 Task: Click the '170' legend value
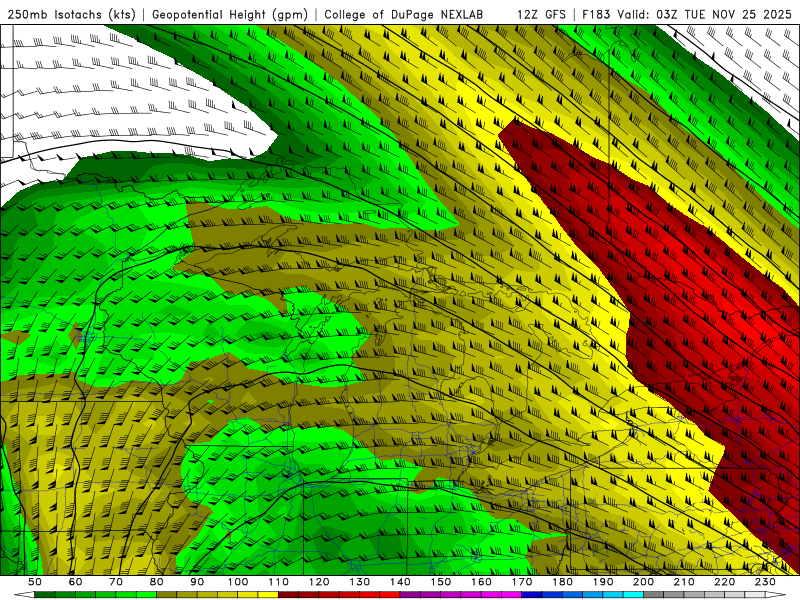[522, 582]
